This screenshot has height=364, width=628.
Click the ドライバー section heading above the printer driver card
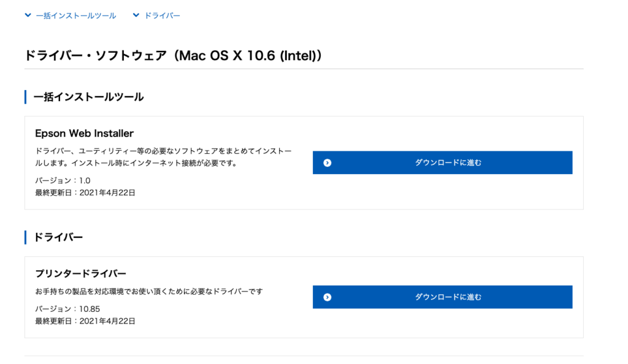(58, 237)
